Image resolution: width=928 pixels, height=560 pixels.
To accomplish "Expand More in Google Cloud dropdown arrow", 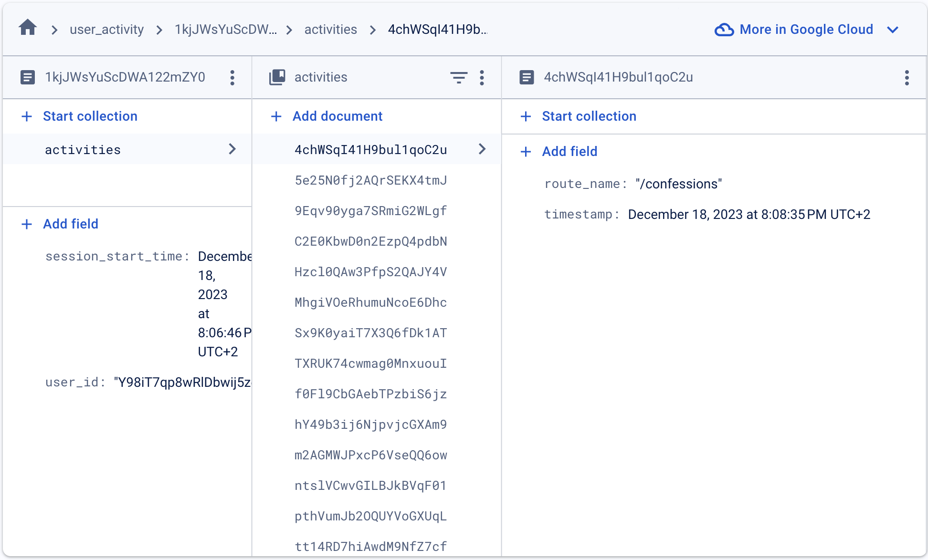I will click(892, 30).
